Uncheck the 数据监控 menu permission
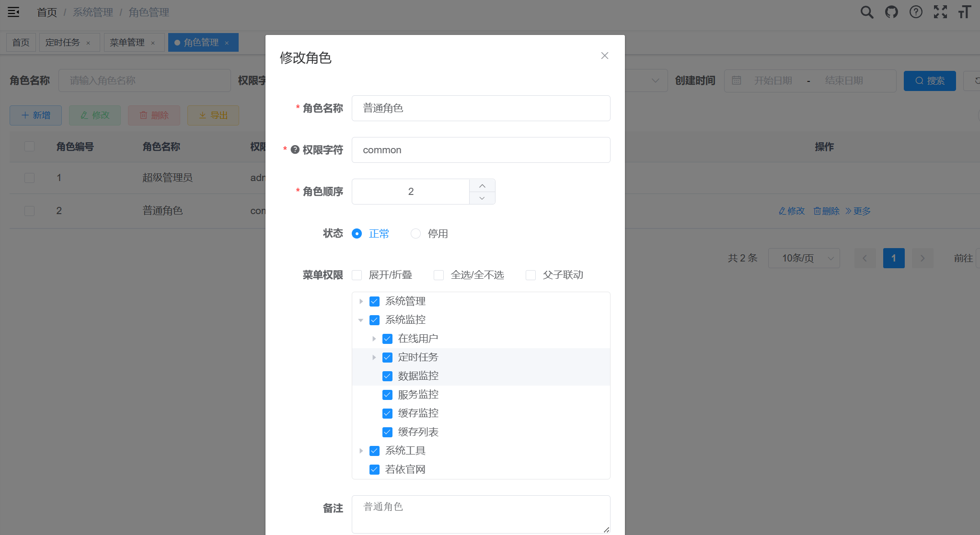This screenshot has height=535, width=980. [387, 376]
